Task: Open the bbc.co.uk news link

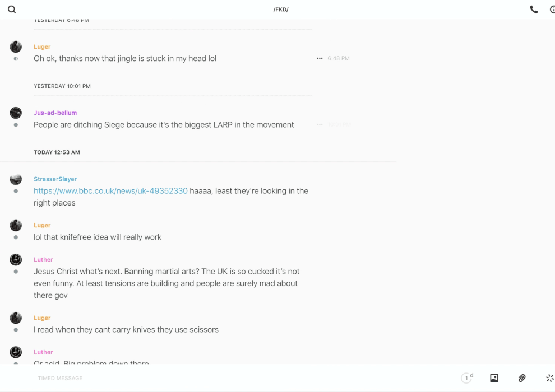Action: coord(110,191)
